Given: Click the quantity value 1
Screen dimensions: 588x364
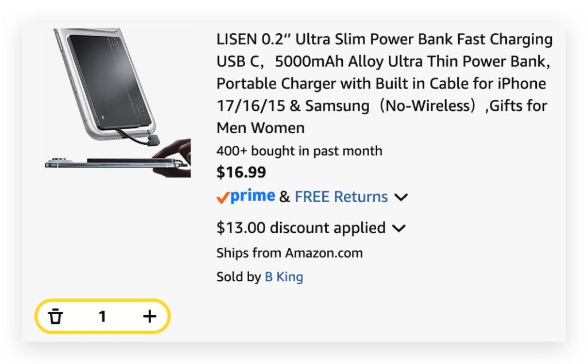Looking at the screenshot, I should [102, 316].
